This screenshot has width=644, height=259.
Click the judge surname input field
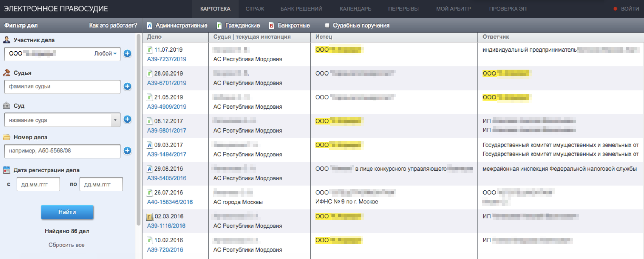62,87
